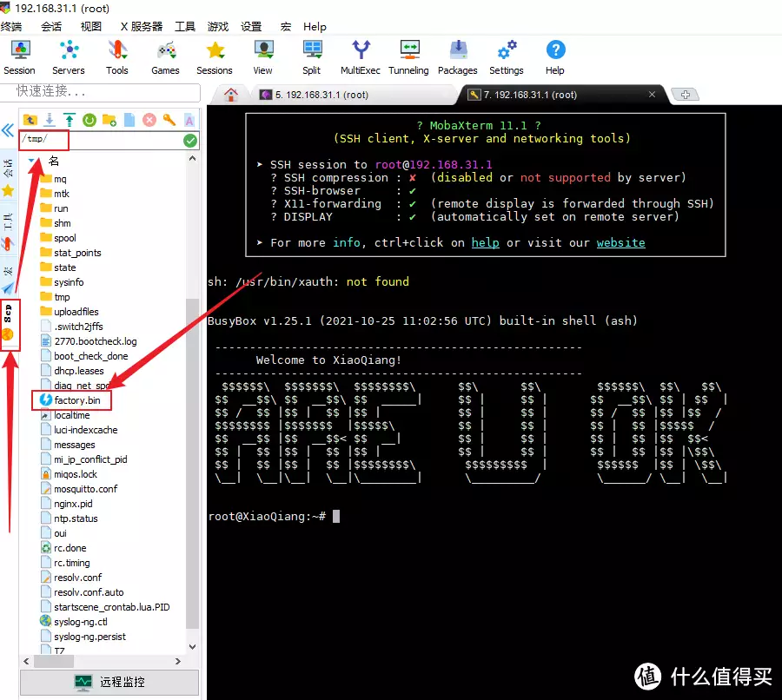Select resolv.conf.auto file

[83, 592]
